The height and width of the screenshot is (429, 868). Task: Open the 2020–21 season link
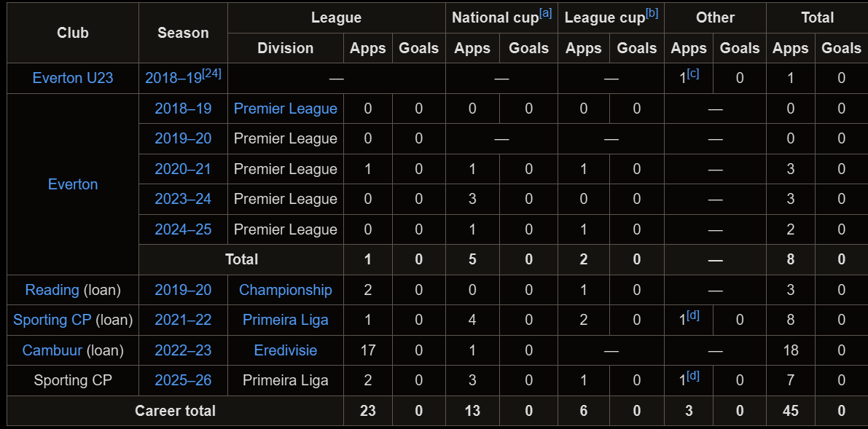(x=183, y=169)
